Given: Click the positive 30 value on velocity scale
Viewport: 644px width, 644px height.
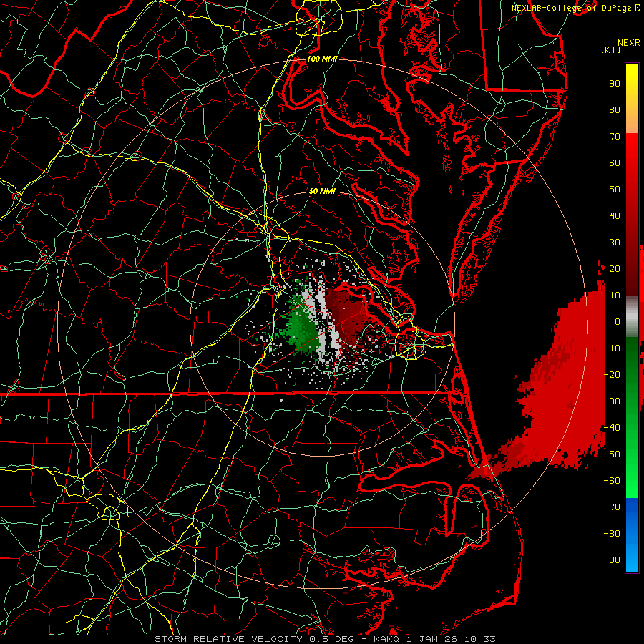Looking at the screenshot, I should (615, 243).
